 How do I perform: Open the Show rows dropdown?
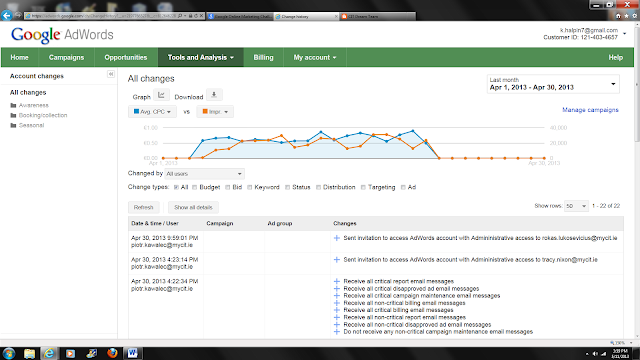pos(576,206)
